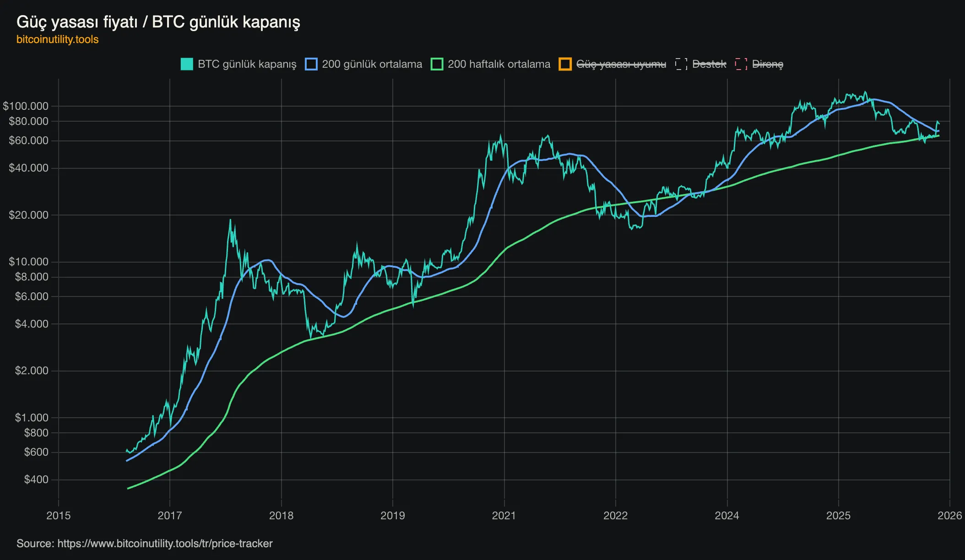
Task: Click the $10.000 y-axis label
Action: pos(28,262)
